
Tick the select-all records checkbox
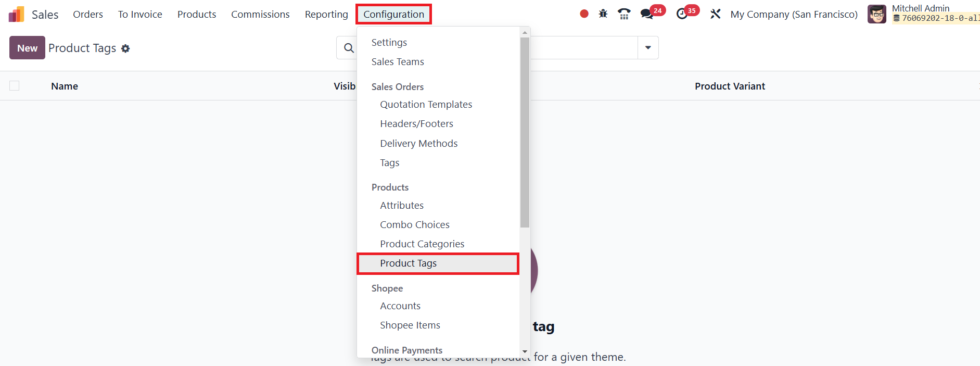[x=15, y=86]
